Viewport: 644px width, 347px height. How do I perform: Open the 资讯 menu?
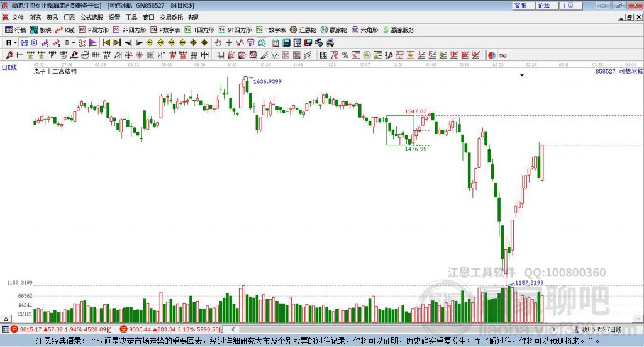coord(52,17)
